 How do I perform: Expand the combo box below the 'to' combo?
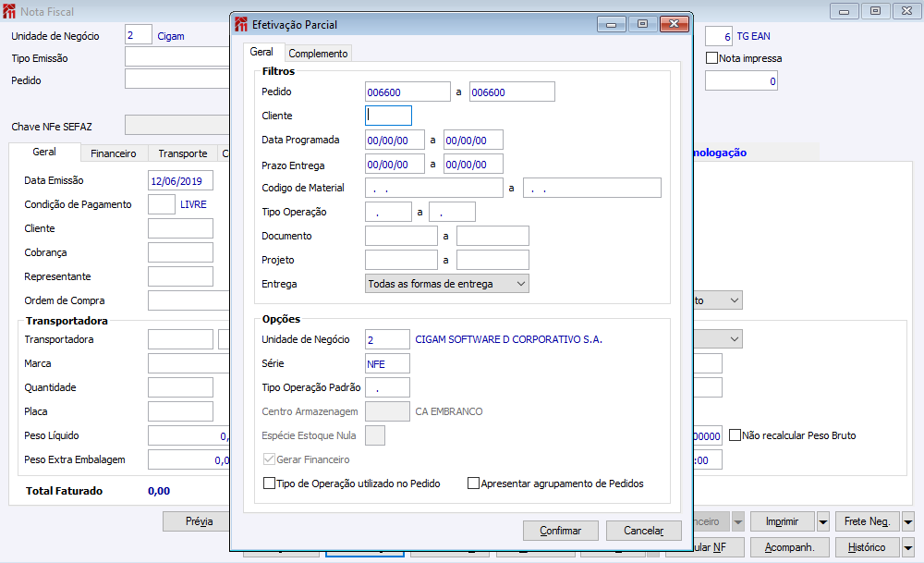[735, 339]
